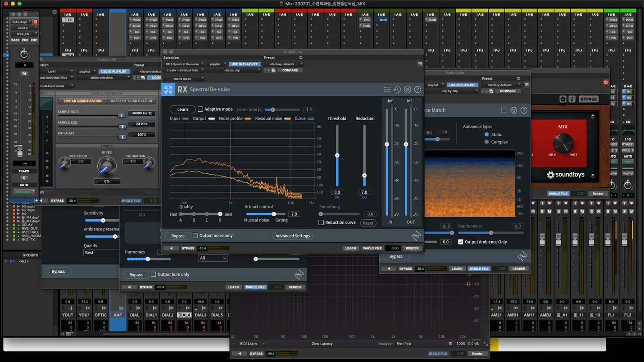
Task: Open the factory default preset dropdown in Spectral De-noise
Action: pyautogui.click(x=284, y=64)
